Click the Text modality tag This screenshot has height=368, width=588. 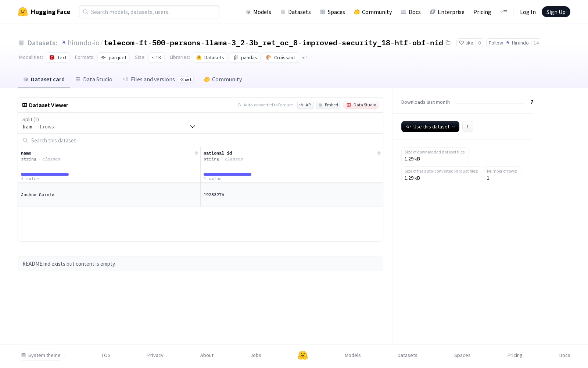[58, 57]
